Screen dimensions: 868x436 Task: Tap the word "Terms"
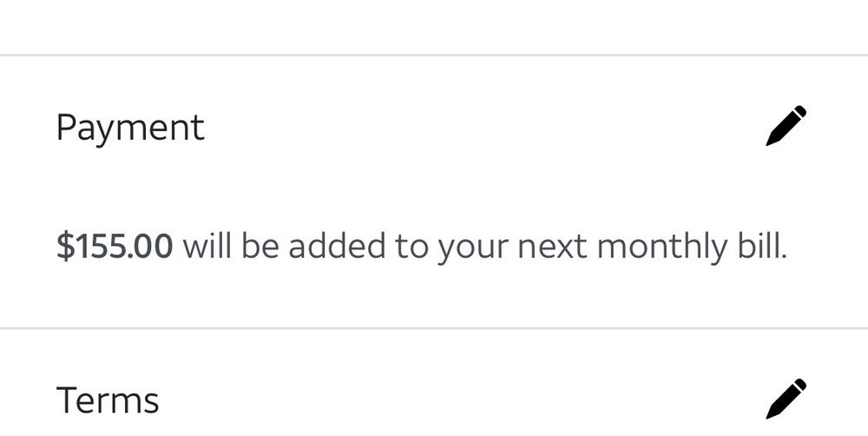[108, 400]
